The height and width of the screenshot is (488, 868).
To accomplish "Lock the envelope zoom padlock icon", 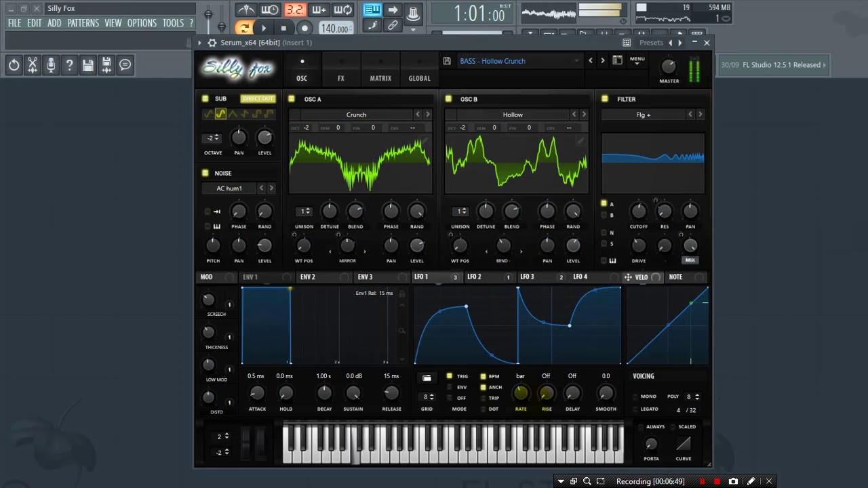I will click(x=402, y=293).
